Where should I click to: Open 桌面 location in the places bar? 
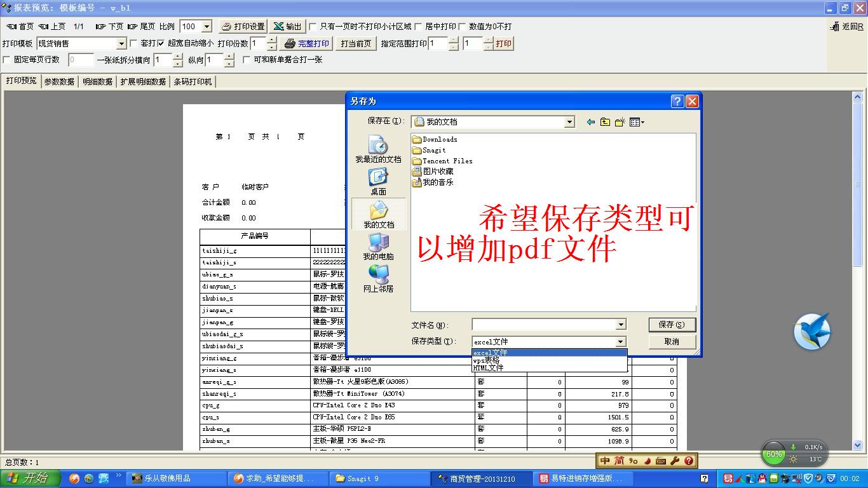point(378,179)
